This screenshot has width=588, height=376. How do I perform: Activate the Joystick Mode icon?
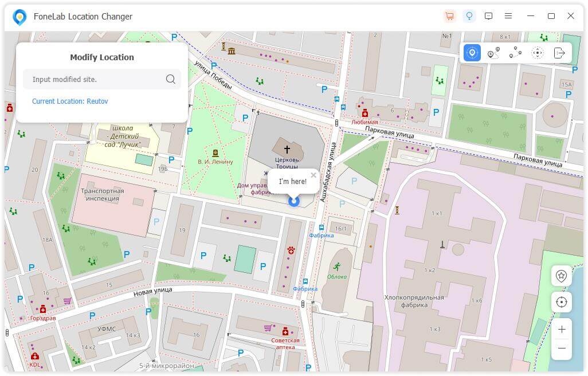coord(538,53)
